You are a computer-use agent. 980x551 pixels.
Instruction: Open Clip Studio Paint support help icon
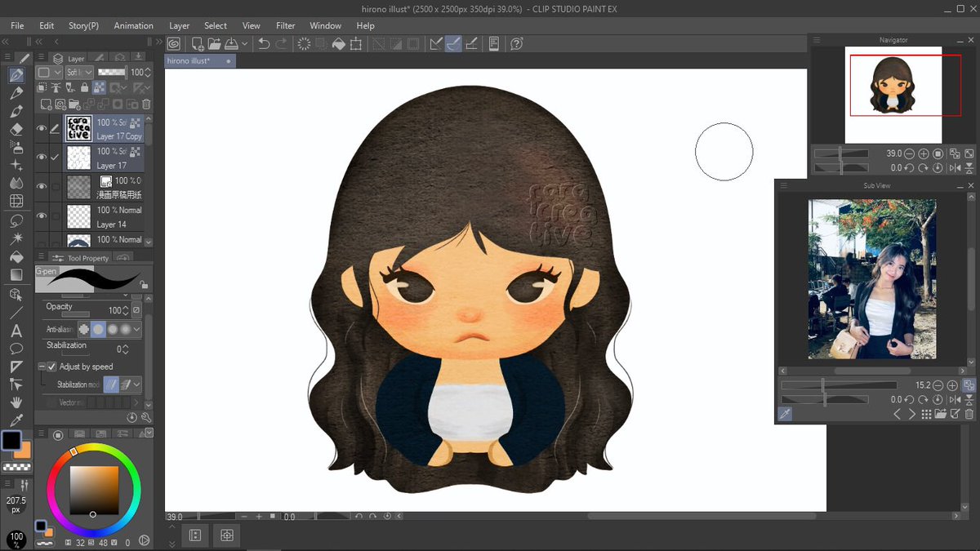516,44
